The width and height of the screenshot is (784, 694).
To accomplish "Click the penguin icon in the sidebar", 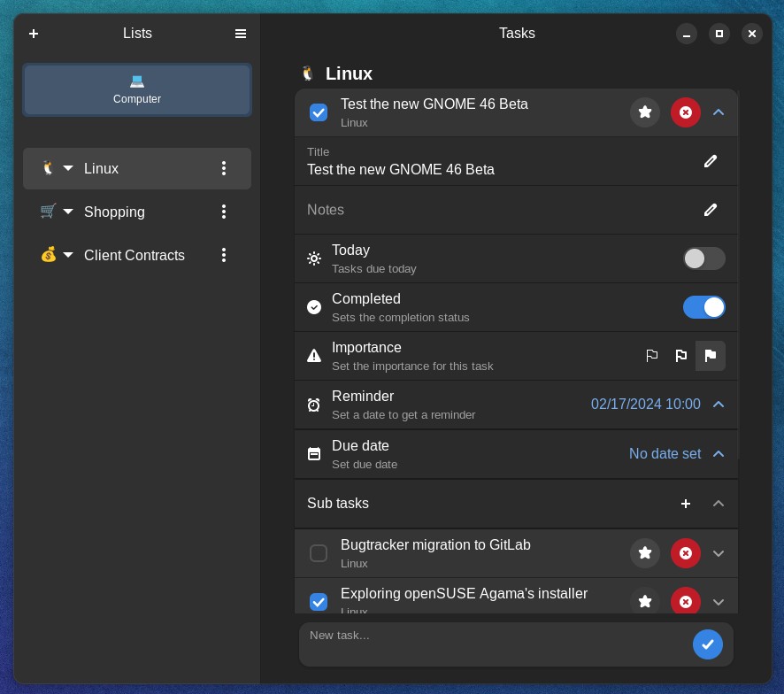I will tap(48, 167).
